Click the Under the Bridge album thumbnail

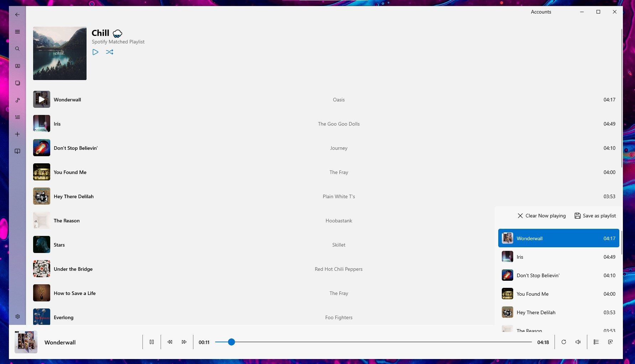pos(42,269)
